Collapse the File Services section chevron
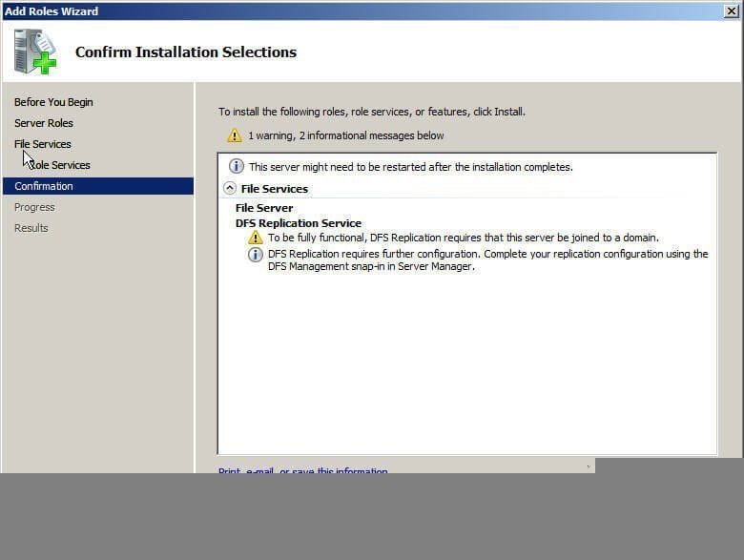This screenshot has height=560, width=744. 230,188
